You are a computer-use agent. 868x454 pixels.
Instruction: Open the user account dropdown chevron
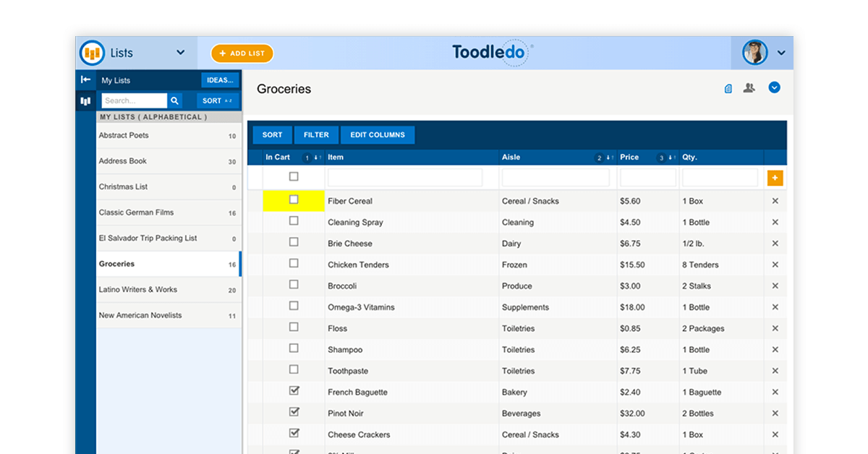[781, 53]
